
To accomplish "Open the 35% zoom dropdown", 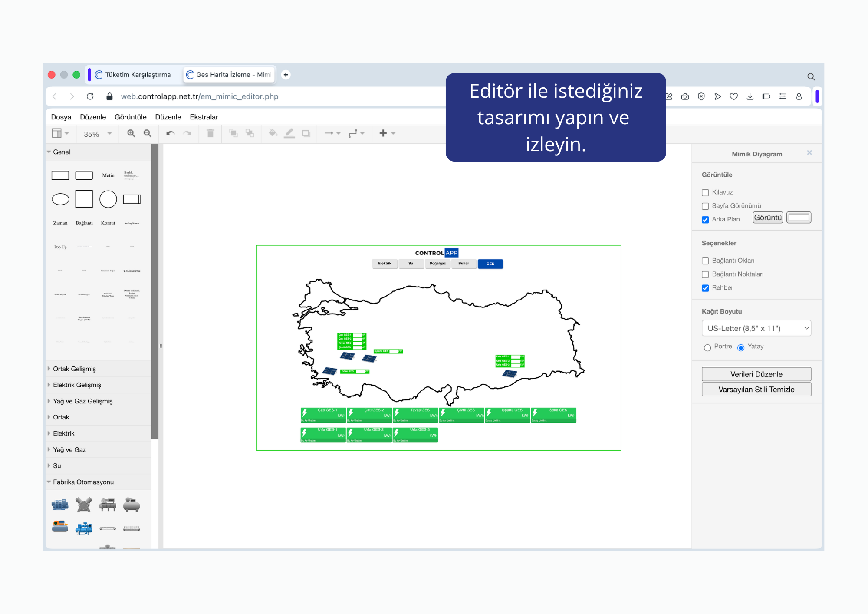I will 98,134.
